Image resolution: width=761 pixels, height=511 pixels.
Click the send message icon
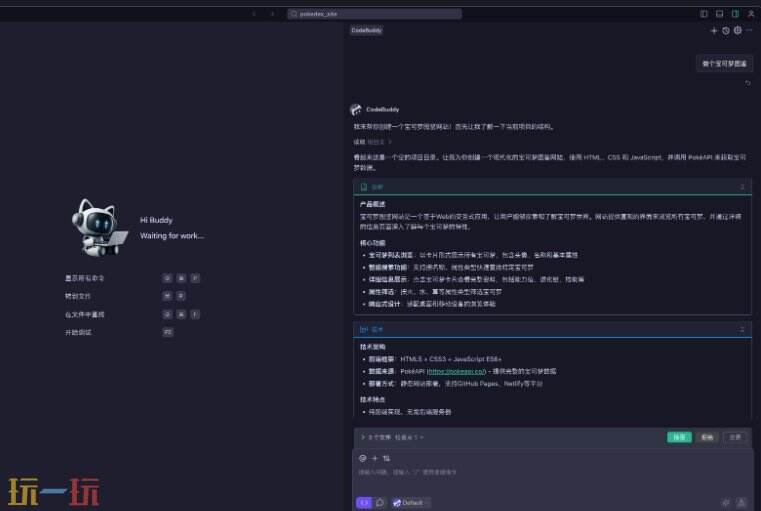point(741,503)
